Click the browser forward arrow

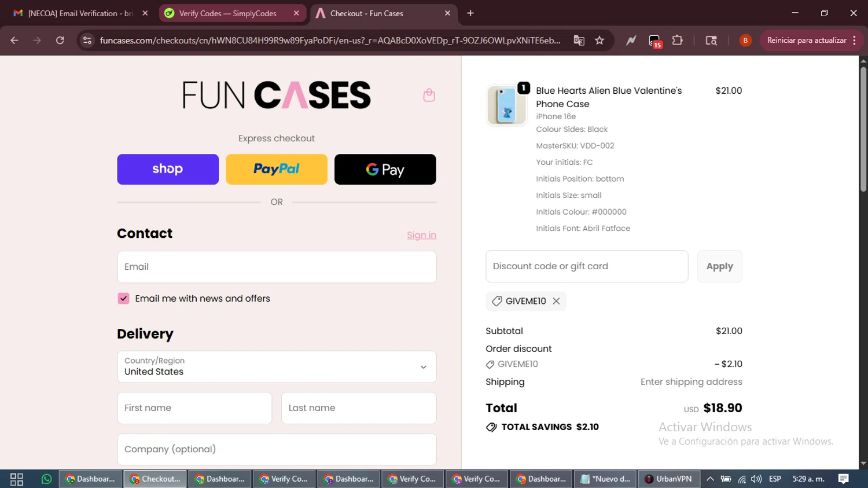click(37, 40)
